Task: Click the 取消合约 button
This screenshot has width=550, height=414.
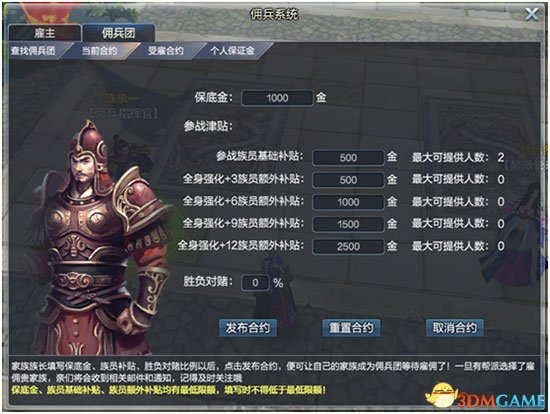Action: tap(455, 328)
